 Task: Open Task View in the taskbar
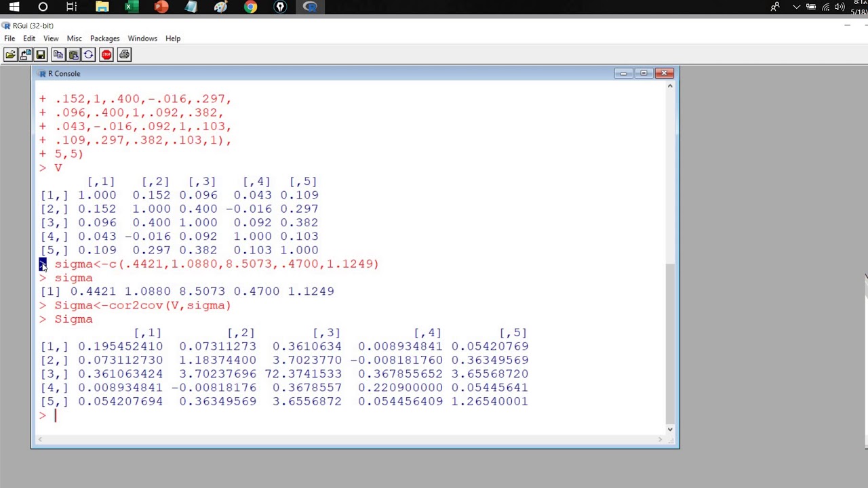coord(72,7)
